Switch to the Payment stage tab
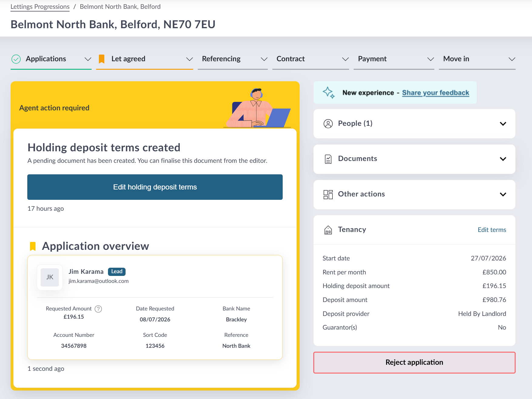This screenshot has height=399, width=532. [372, 59]
